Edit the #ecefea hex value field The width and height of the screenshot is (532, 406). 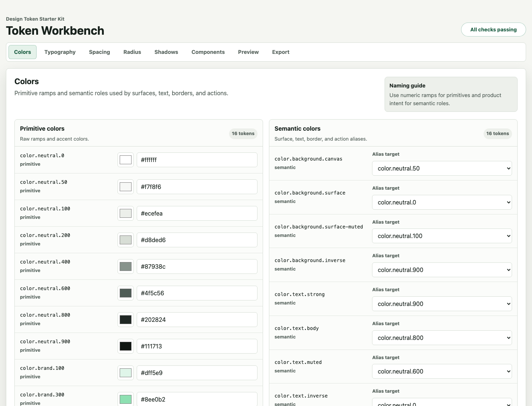point(197,213)
